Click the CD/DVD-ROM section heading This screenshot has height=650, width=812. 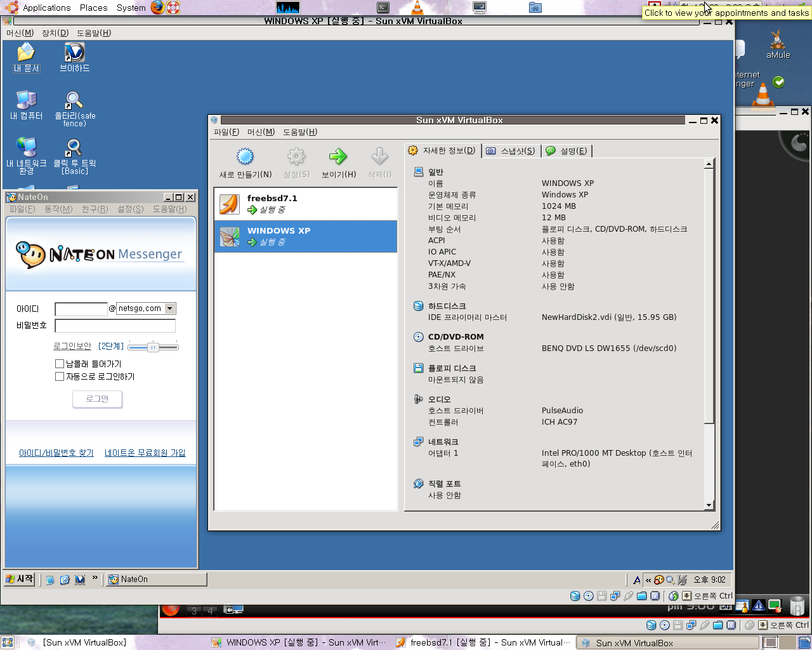coord(455,337)
